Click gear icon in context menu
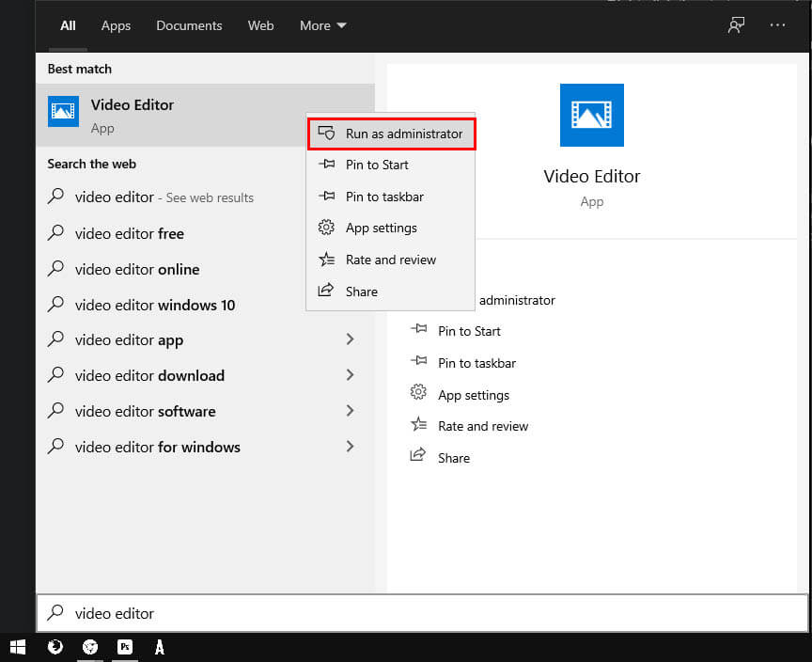The height and width of the screenshot is (662, 812). (x=326, y=228)
